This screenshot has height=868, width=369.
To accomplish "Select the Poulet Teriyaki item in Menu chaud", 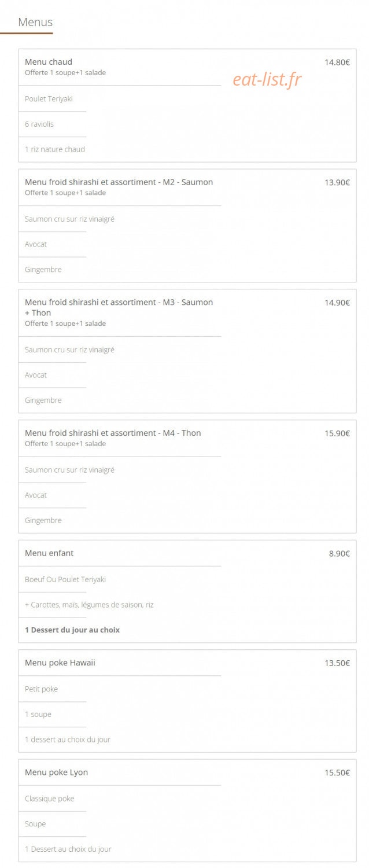I will (49, 99).
